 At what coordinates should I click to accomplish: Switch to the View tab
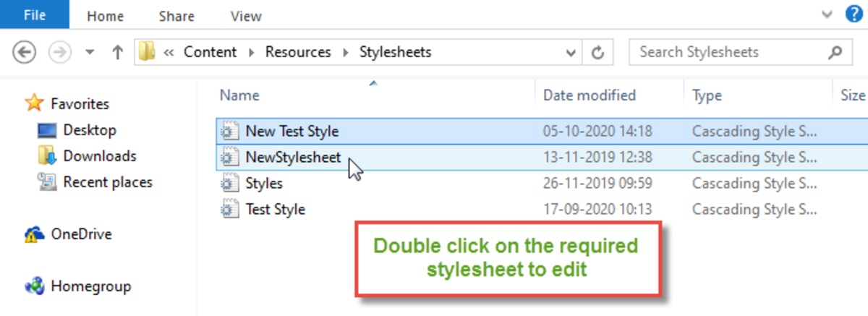pyautogui.click(x=246, y=15)
